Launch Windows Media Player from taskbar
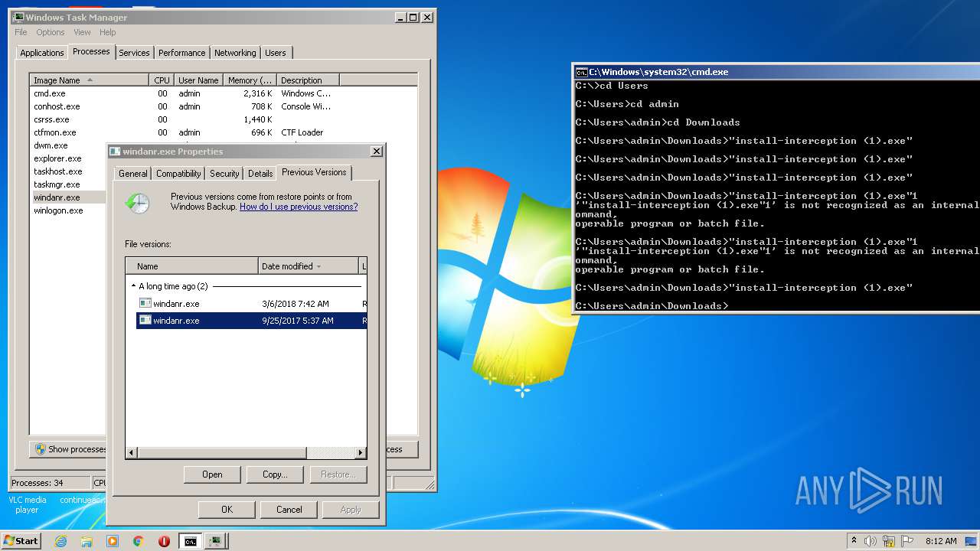This screenshot has height=551, width=980. point(113,541)
